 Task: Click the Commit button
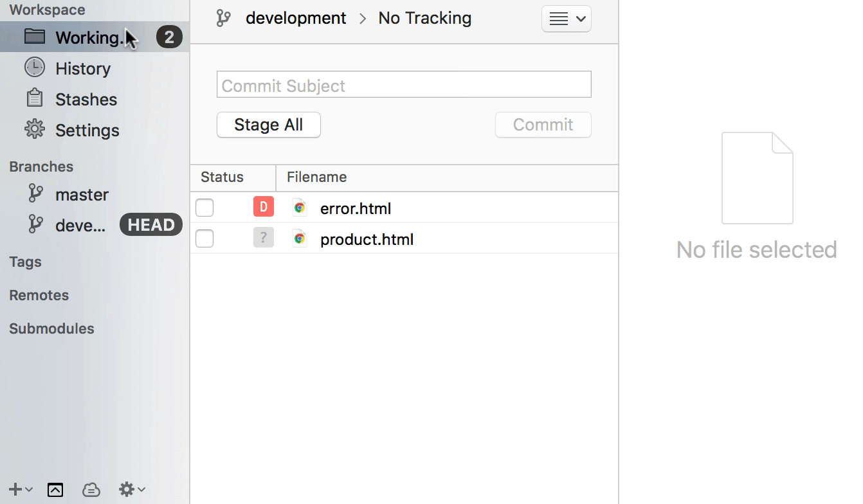click(543, 125)
